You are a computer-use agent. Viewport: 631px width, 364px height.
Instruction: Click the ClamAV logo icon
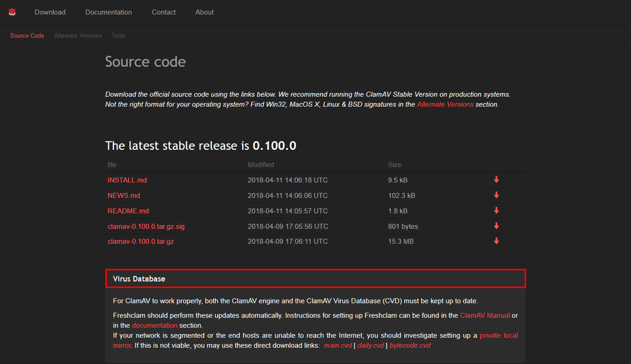coord(12,12)
